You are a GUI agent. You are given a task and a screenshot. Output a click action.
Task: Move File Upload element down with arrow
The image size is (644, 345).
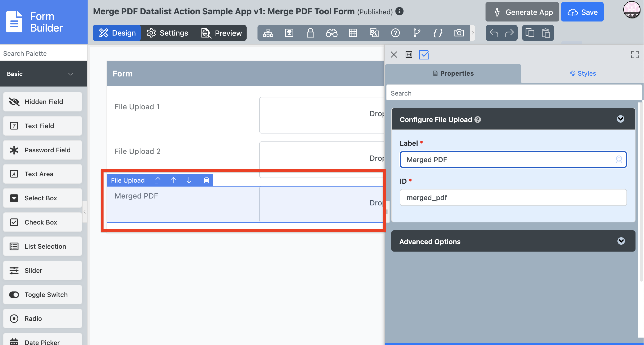[189, 180]
